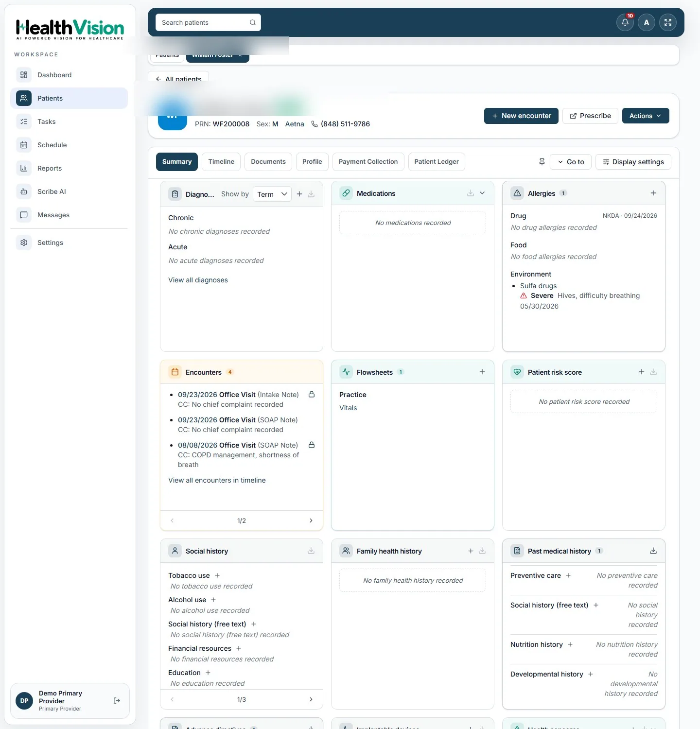The width and height of the screenshot is (700, 729).
Task: Download the Patient risk score card
Action: click(653, 372)
